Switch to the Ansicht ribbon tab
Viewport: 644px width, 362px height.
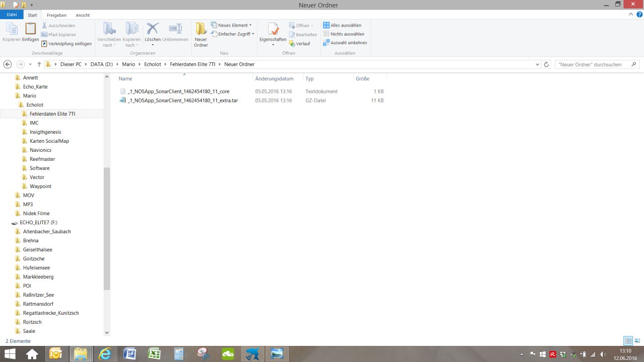point(83,15)
